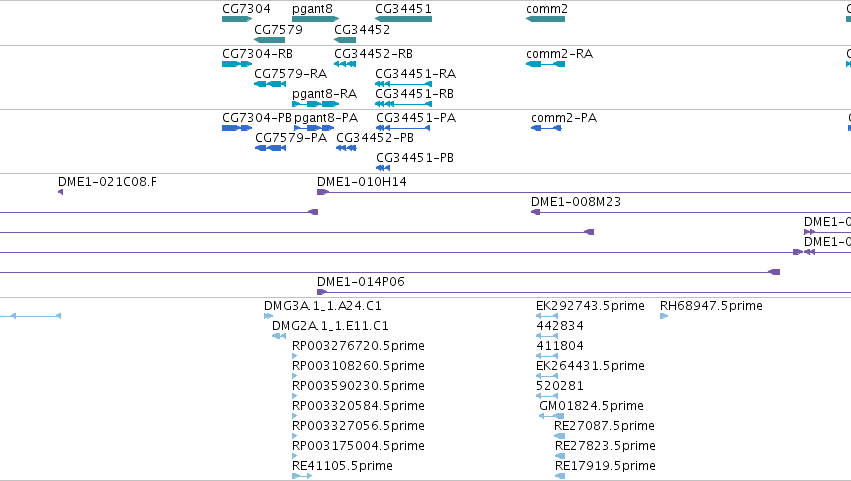The height and width of the screenshot is (481, 851).
Task: Click the EK264431.5prime EST label
Action: coord(590,366)
